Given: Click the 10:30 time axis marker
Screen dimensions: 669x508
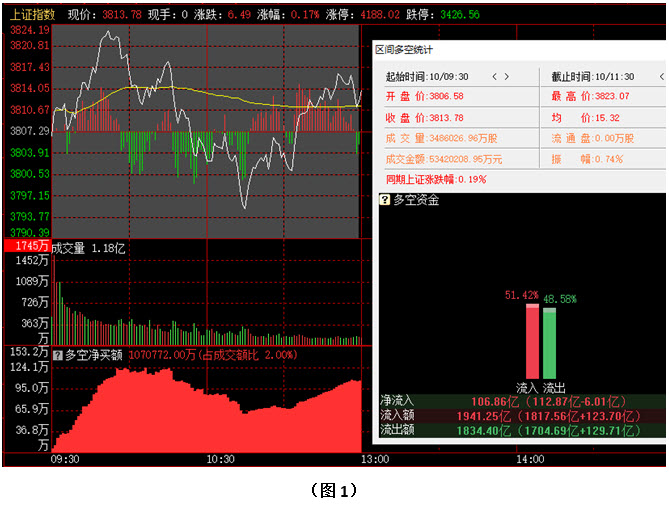Looking at the screenshot, I should click(221, 459).
